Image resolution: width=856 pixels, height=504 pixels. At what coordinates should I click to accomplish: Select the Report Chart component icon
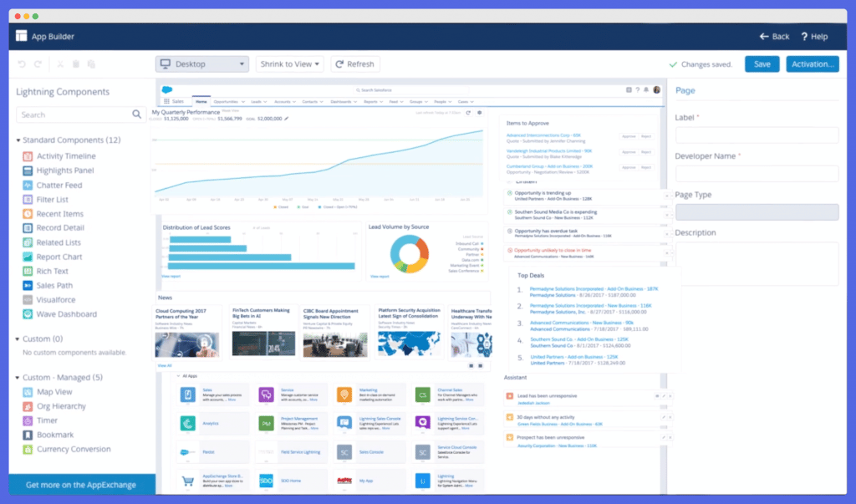28,257
